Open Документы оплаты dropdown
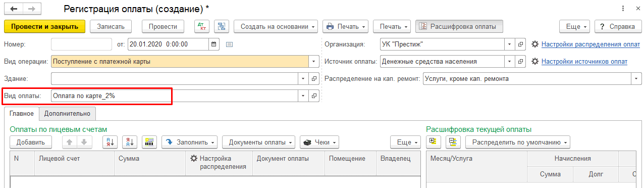Image resolution: width=644 pixels, height=188 pixels. [259, 143]
